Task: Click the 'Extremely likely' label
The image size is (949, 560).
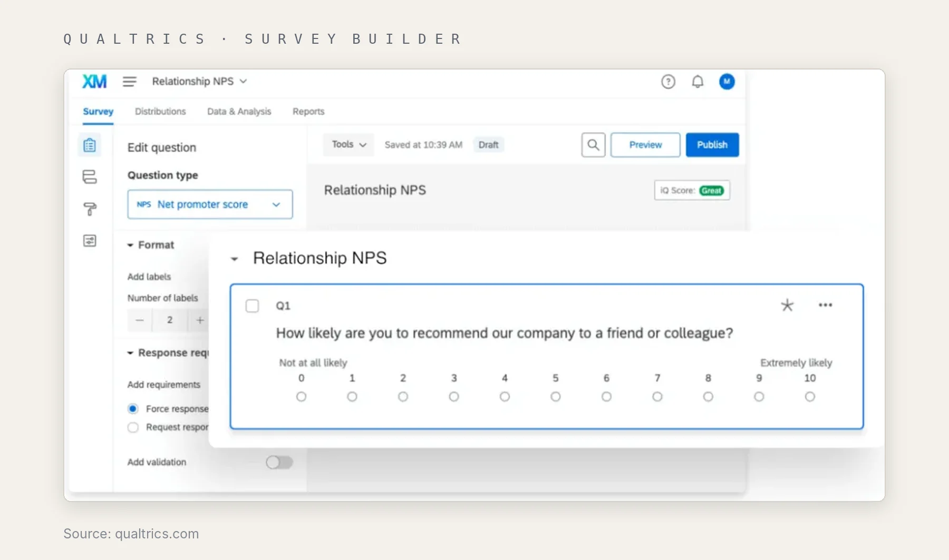Action: click(x=796, y=363)
